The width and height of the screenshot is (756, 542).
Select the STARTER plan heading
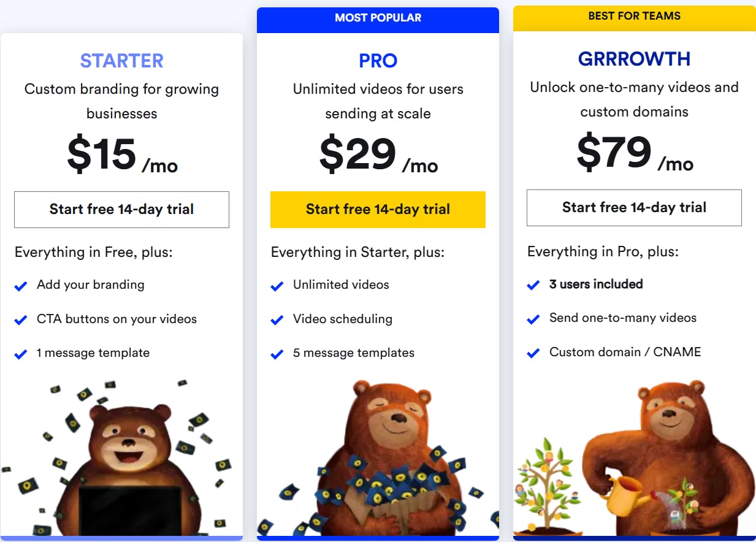coord(121,61)
